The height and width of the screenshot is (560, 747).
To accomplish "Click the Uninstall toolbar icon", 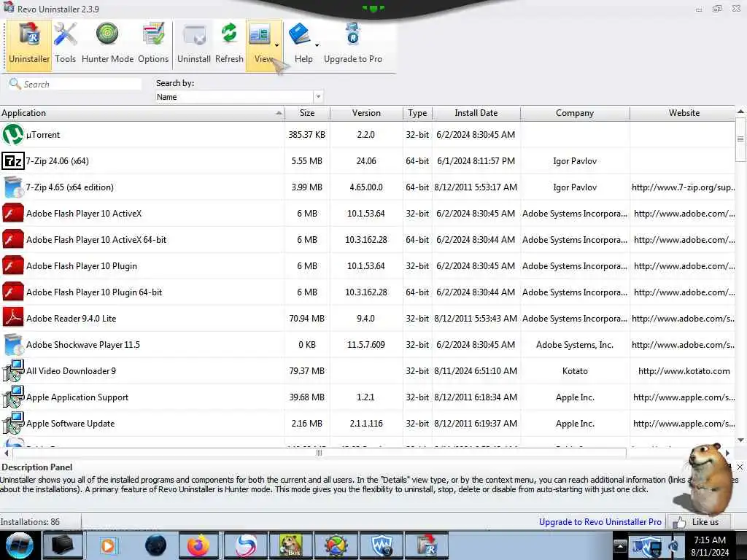I will (x=194, y=34).
